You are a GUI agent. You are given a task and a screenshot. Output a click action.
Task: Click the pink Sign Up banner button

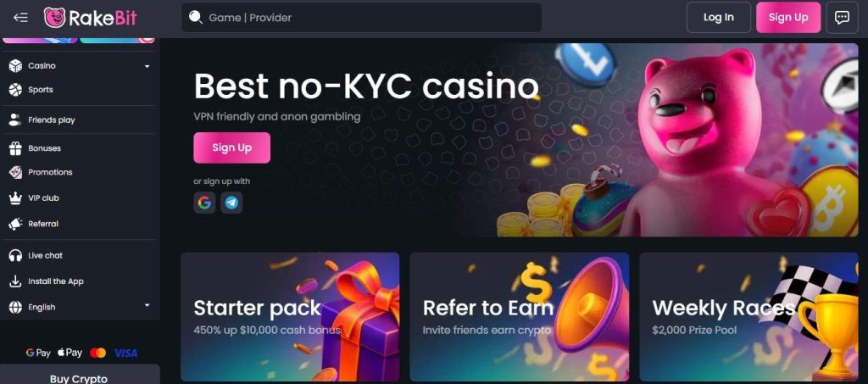tap(232, 147)
